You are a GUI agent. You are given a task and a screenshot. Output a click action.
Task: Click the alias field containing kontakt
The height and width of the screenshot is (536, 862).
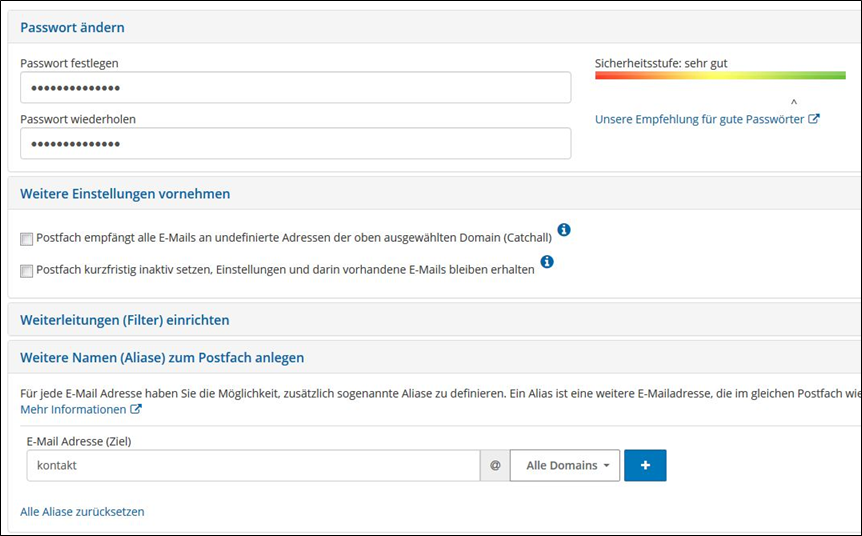(x=253, y=465)
